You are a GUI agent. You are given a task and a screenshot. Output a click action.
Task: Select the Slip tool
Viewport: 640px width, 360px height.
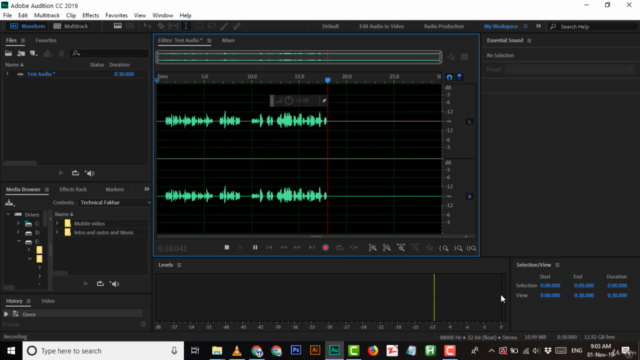173,26
